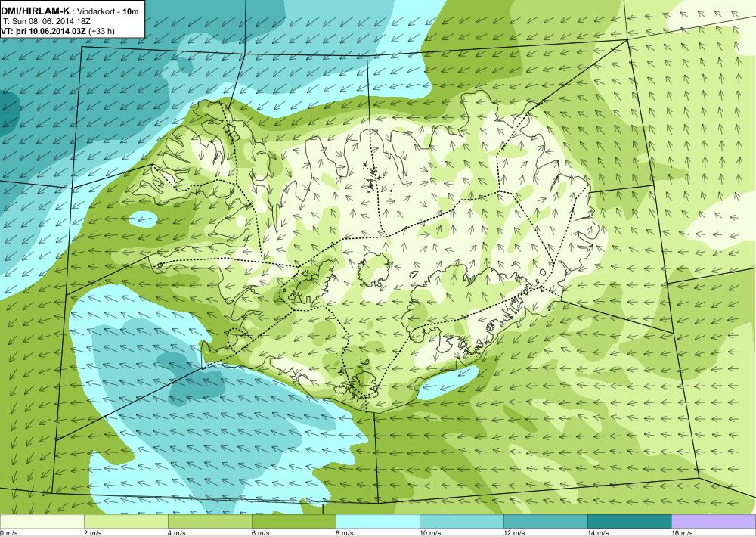Click the '8 m/s' legend label
The image size is (756, 537).
(344, 532)
